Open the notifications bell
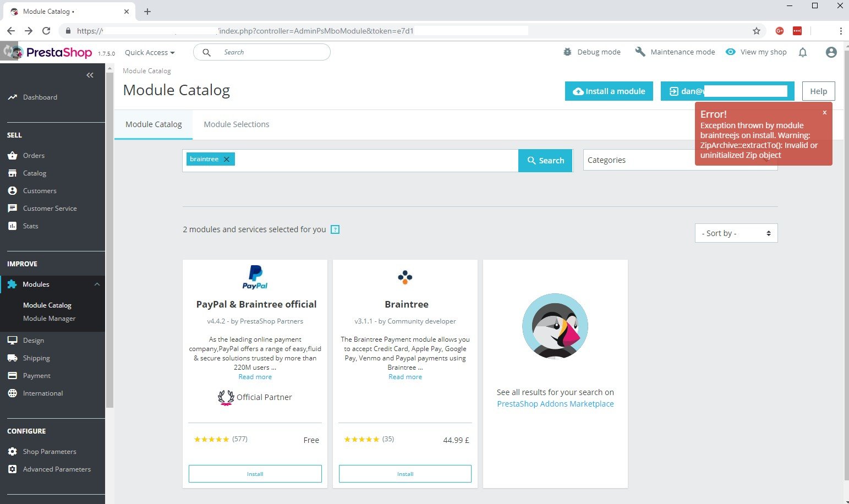849x504 pixels. click(803, 52)
